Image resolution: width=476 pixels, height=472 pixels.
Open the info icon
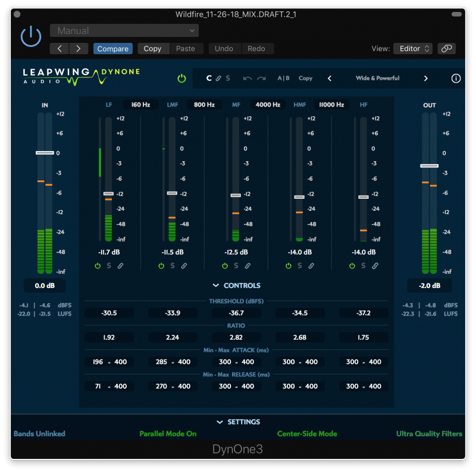[456, 79]
